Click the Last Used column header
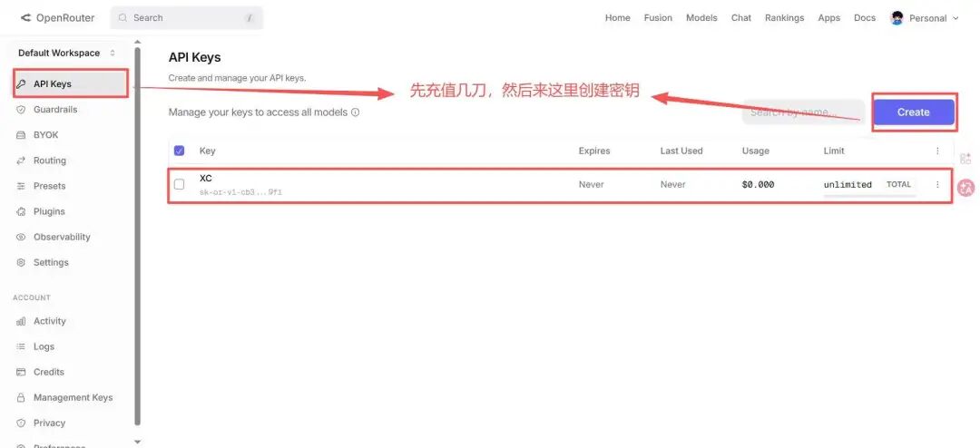This screenshot has height=448, width=980. (681, 151)
